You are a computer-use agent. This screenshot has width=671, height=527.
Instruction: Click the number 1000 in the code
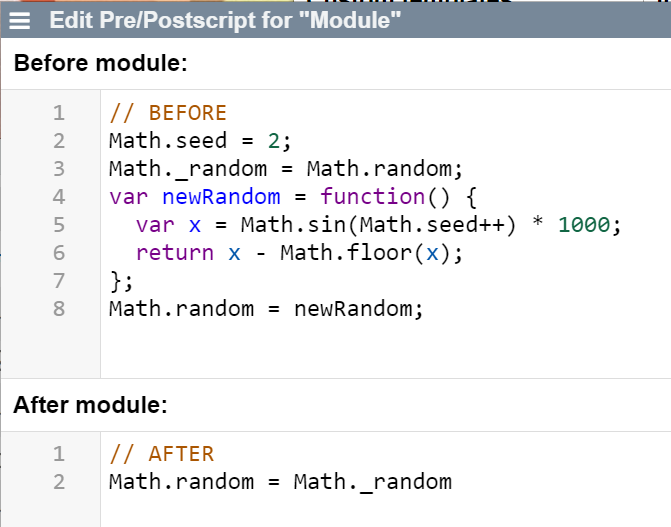click(589, 224)
